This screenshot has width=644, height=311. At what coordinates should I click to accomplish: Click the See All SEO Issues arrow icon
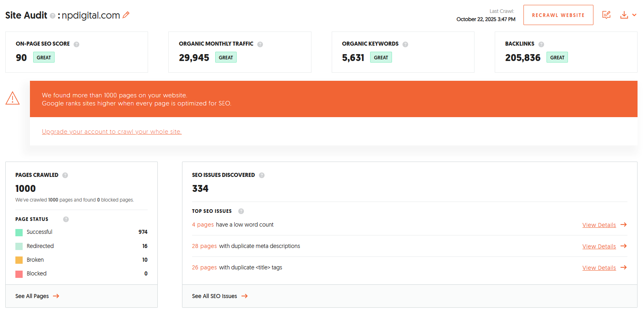point(245,296)
